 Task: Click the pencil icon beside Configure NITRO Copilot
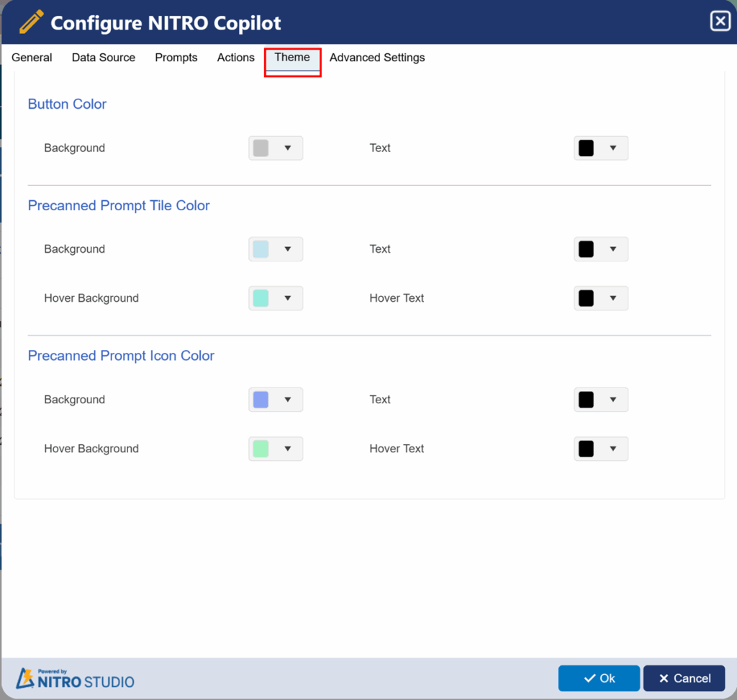click(31, 22)
